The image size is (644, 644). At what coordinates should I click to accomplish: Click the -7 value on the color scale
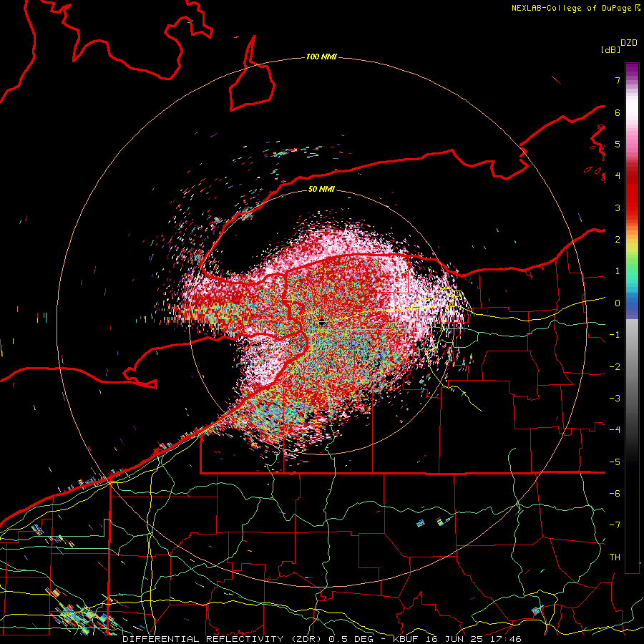click(615, 525)
